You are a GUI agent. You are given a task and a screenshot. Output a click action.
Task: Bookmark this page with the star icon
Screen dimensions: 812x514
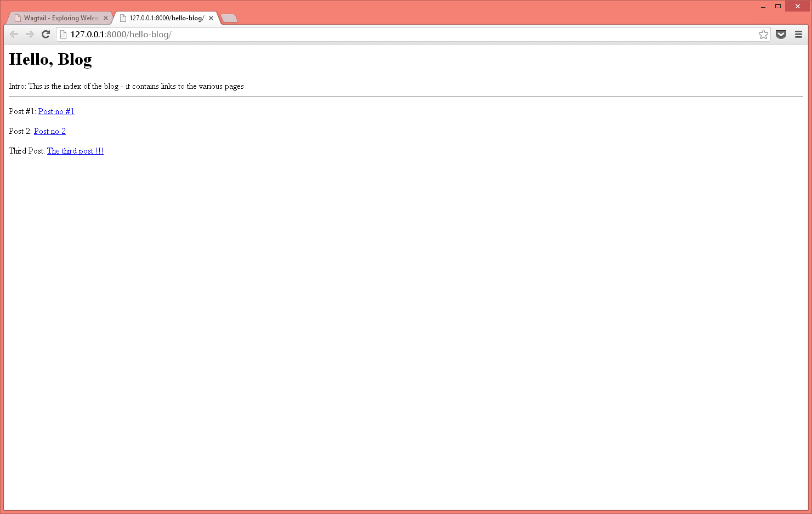click(763, 35)
